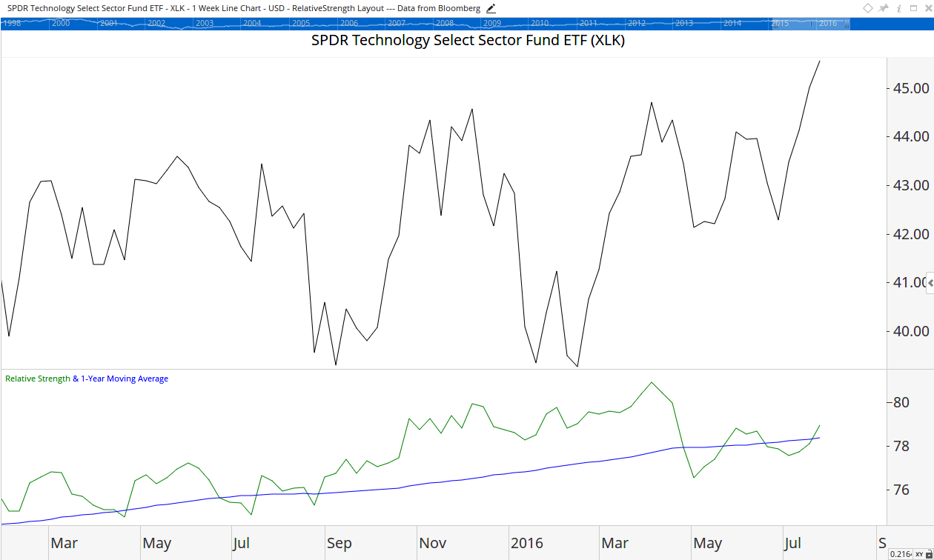The width and height of the screenshot is (934, 560).
Task: Click the 80 relative strength axis label
Action: pos(901,403)
